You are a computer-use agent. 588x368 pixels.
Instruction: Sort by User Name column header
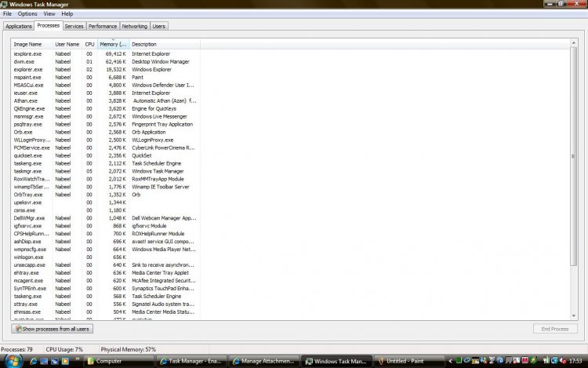(67, 44)
